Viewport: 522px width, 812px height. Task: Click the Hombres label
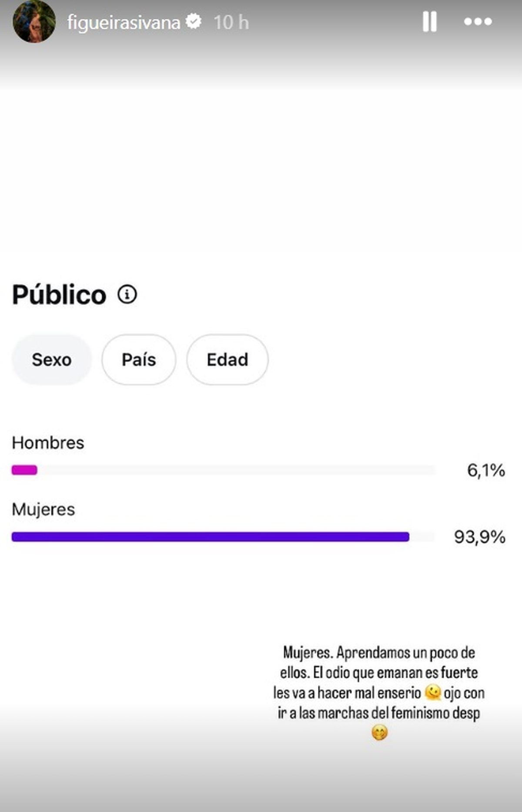tap(48, 443)
